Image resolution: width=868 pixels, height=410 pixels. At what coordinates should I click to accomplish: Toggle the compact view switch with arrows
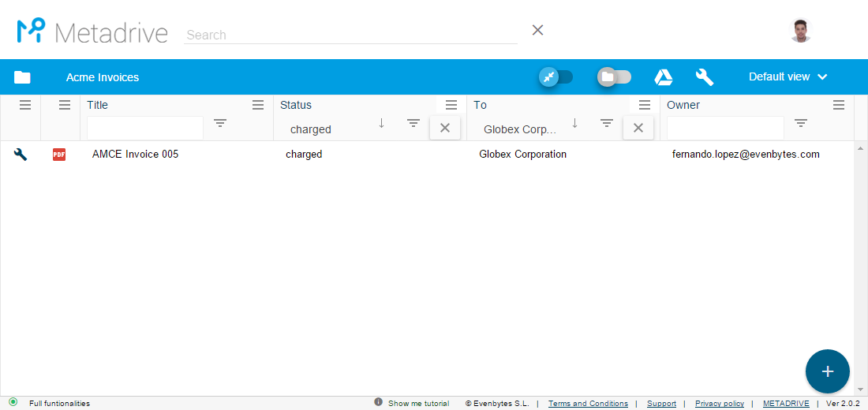click(556, 77)
